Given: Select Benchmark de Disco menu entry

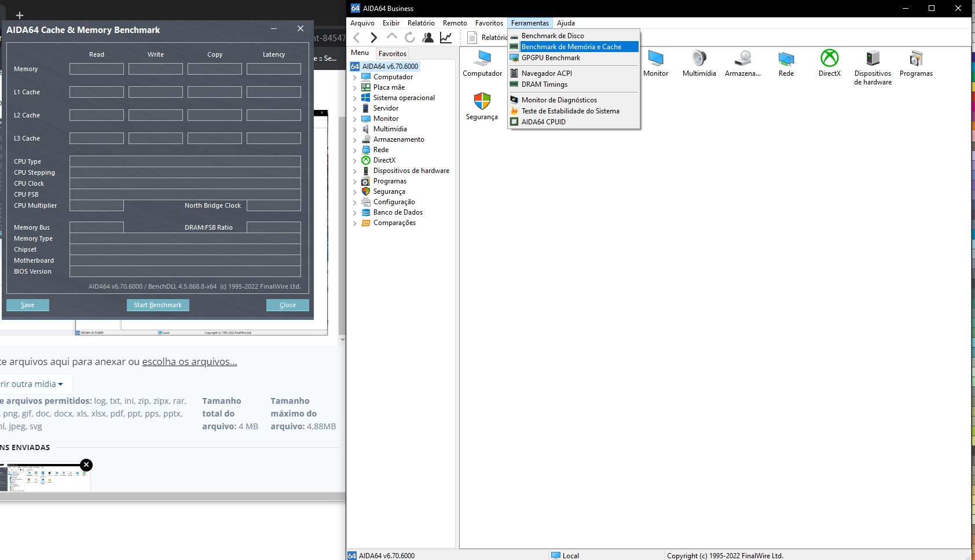Looking at the screenshot, I should (574, 36).
